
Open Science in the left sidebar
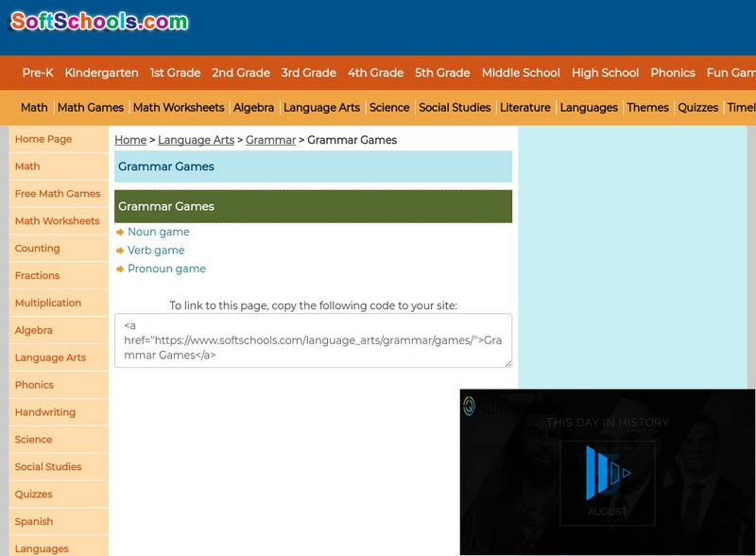pos(59,439)
